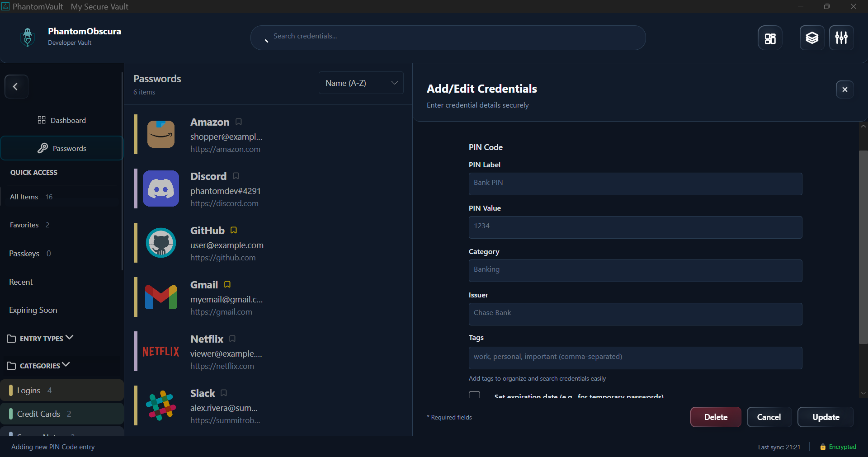This screenshot has width=868, height=457.
Task: Enable the set expiration date checkbox
Action: 474,395
